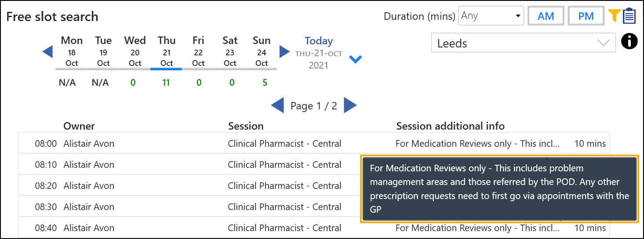This screenshot has height=239, width=644.
Task: Go to previous results page arrow
Action: [277, 105]
